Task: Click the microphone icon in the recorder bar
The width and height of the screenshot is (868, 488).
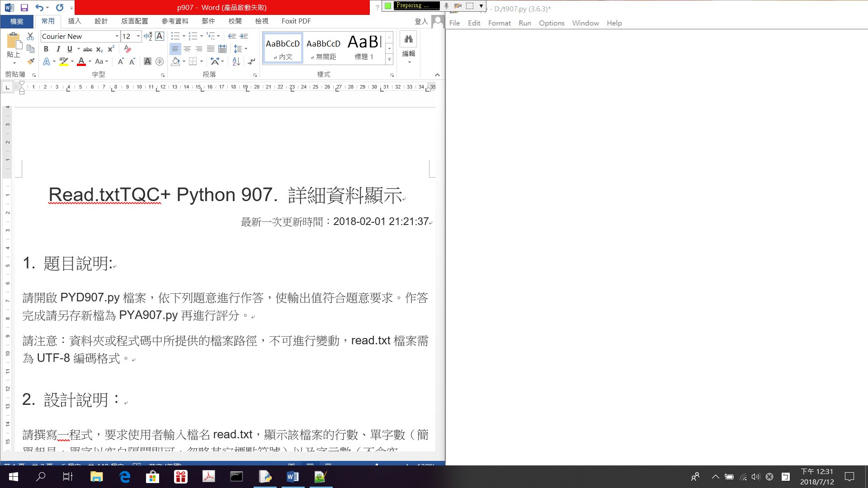Action: point(446,5)
